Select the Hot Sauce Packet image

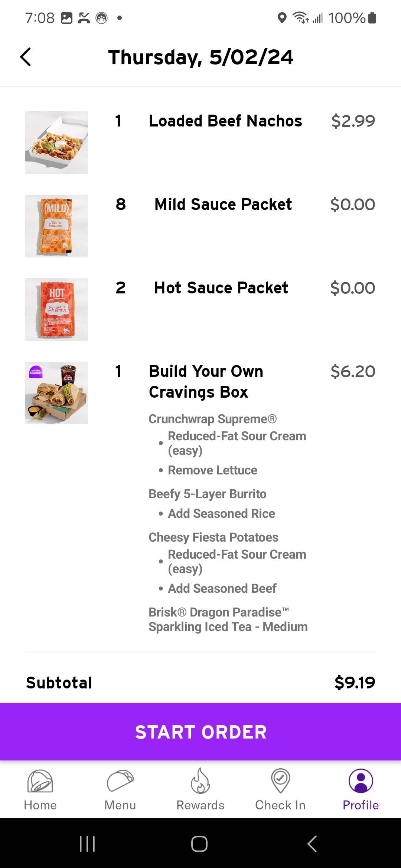tap(56, 309)
